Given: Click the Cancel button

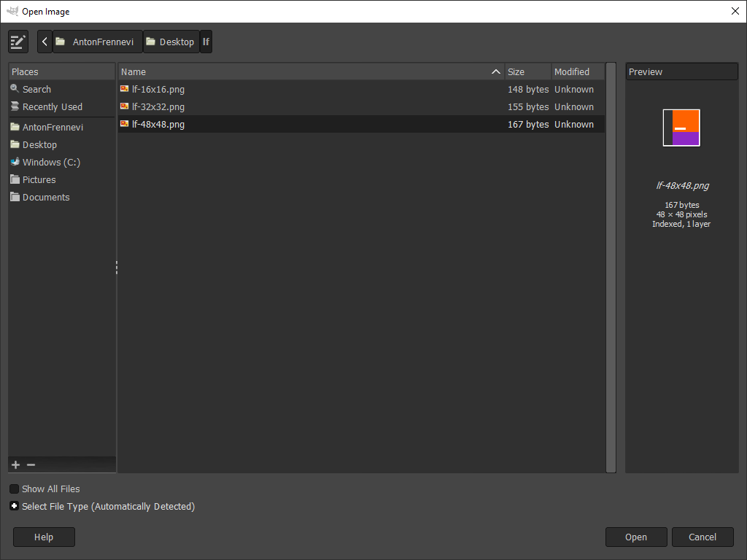Looking at the screenshot, I should (x=703, y=537).
